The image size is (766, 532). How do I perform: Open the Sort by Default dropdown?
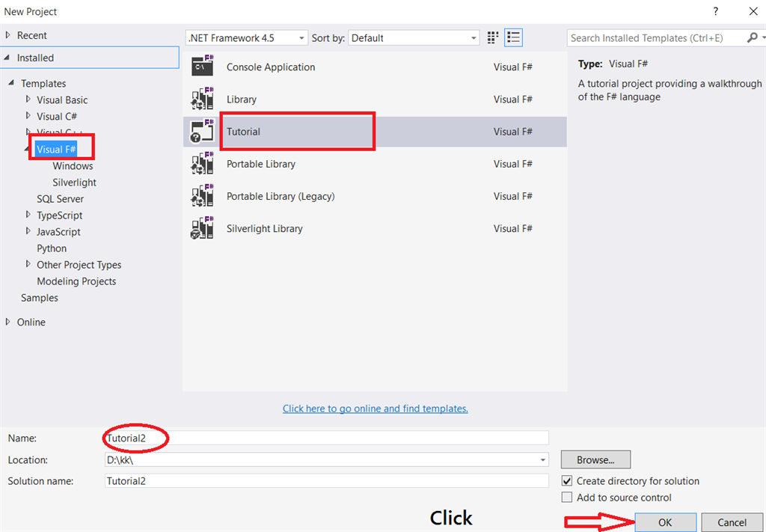(414, 37)
